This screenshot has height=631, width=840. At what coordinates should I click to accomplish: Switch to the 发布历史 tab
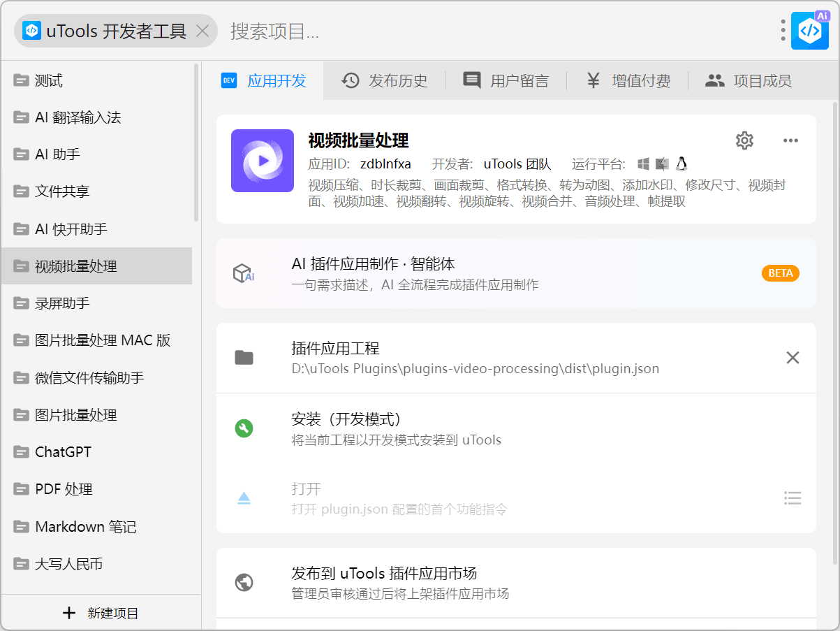[x=385, y=81]
